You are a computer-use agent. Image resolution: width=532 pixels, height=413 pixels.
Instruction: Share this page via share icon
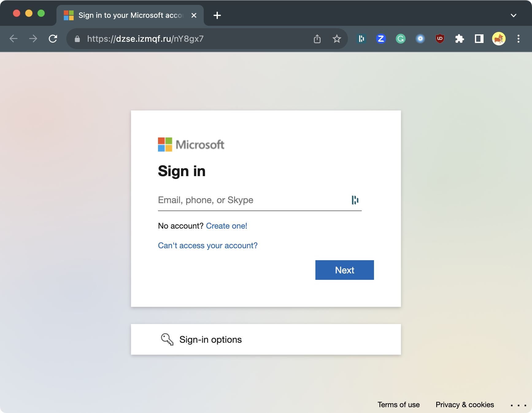click(x=317, y=39)
